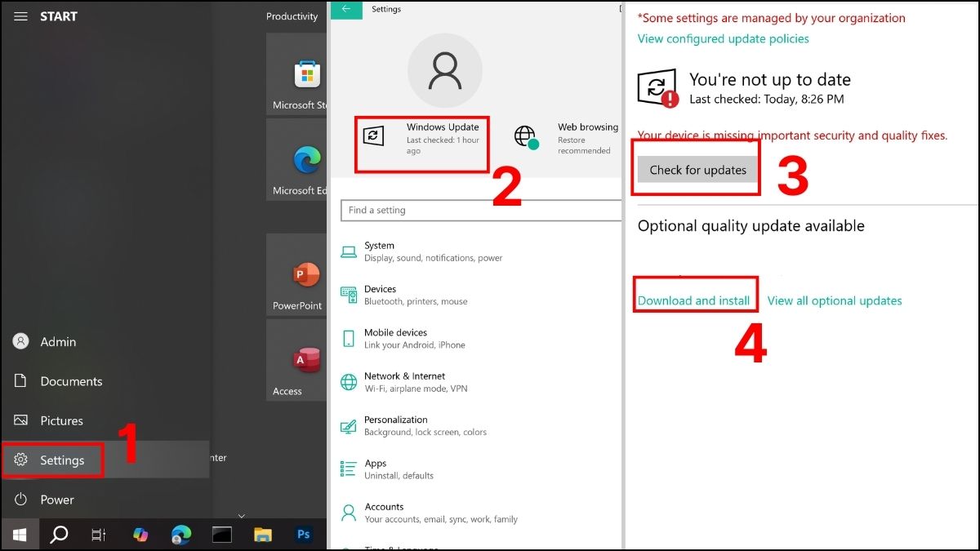Click the Download and install link

pyautogui.click(x=695, y=300)
